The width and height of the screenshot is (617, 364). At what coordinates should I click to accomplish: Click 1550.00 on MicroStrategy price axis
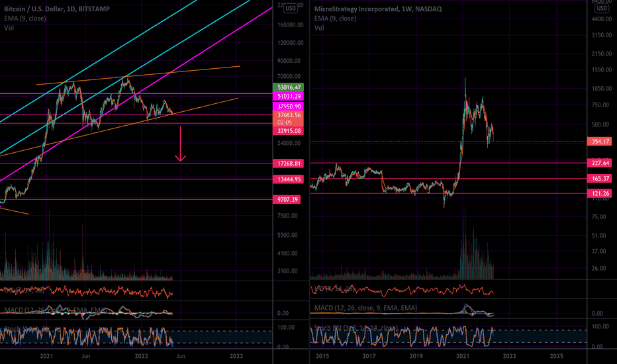point(602,69)
